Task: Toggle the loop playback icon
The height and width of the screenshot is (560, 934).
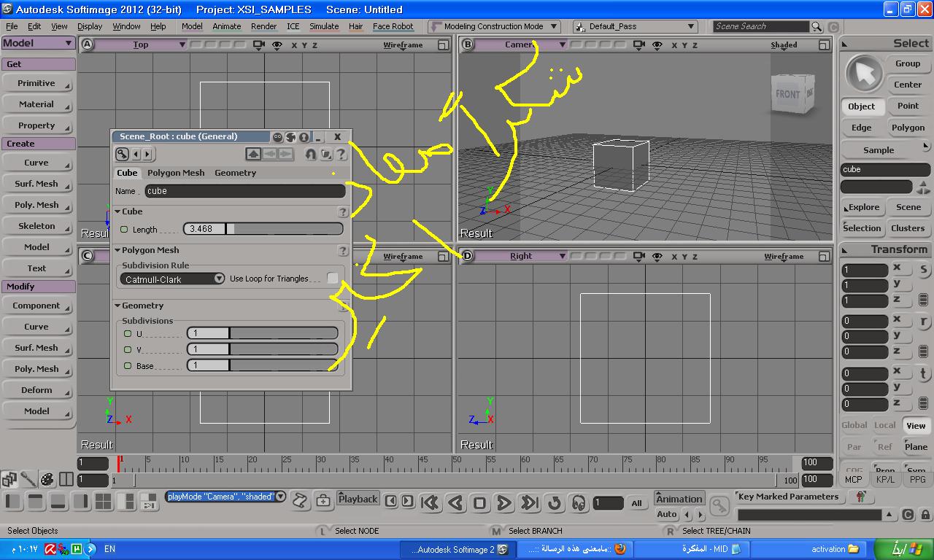Action: click(x=555, y=502)
